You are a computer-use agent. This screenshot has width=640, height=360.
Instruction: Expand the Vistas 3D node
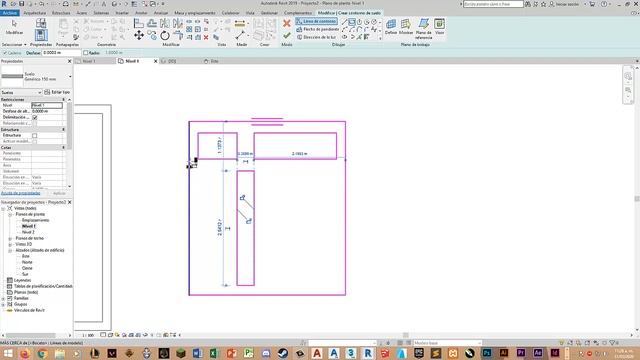coord(10,244)
